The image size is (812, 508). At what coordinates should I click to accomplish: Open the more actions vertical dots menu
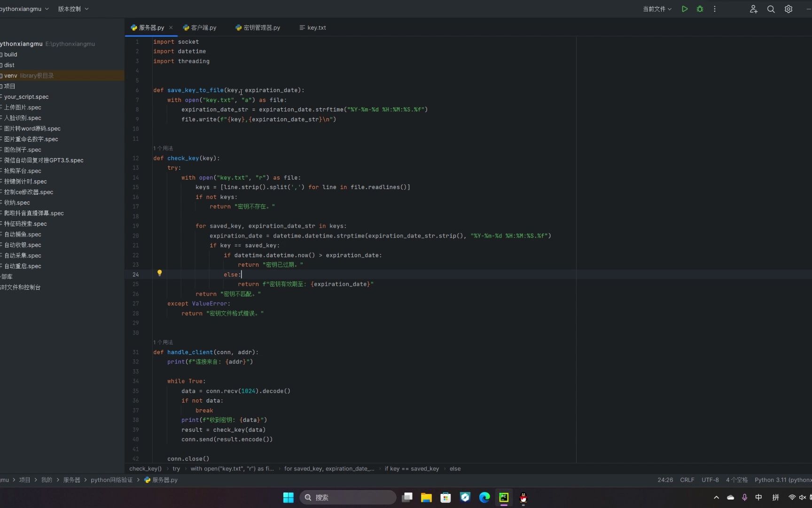pos(715,9)
